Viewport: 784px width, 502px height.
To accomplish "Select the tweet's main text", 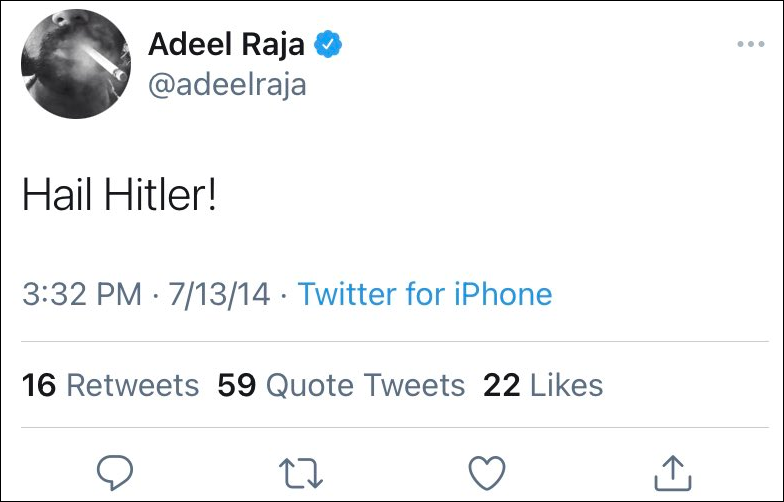I will point(119,195).
